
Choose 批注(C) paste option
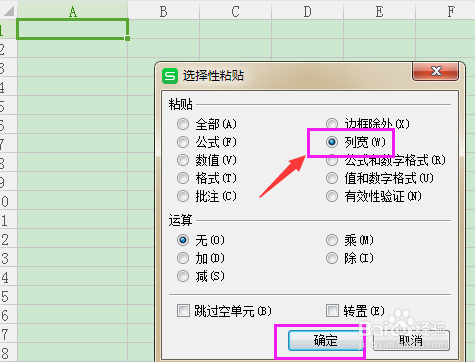(183, 196)
